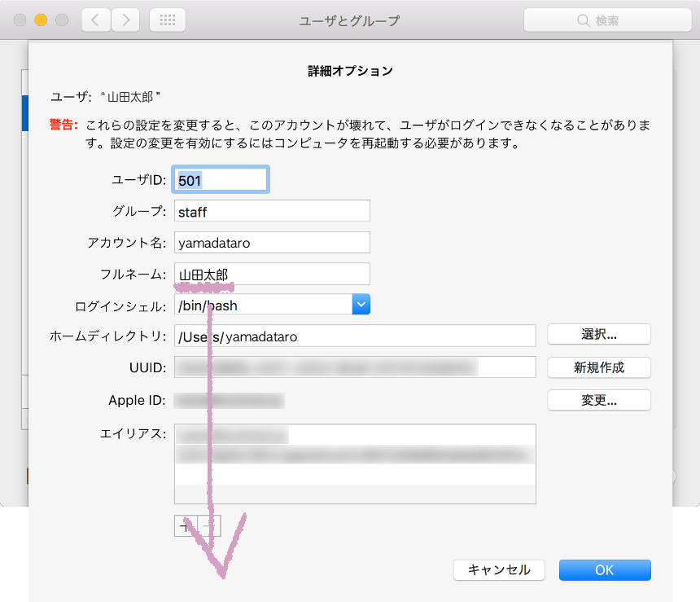Image resolution: width=700 pixels, height=602 pixels.
Task: Select the ホームディレクトリ path field
Action: pyautogui.click(x=354, y=335)
